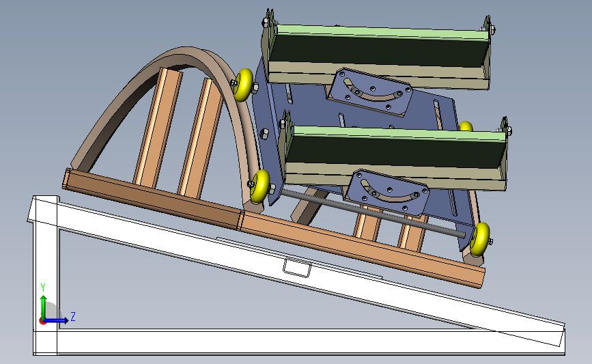This screenshot has height=364, width=592.
Task: Click the blue Z axis arrow of the triad
Action: [x=57, y=320]
